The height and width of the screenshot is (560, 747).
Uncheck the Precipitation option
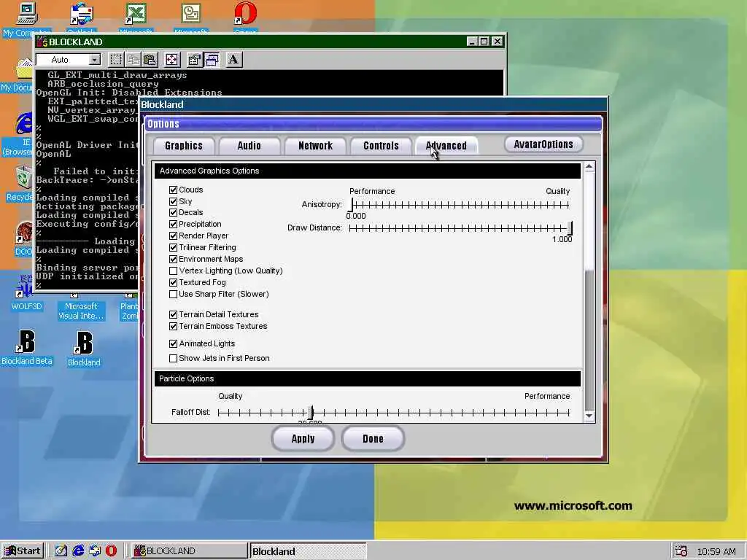tap(174, 225)
